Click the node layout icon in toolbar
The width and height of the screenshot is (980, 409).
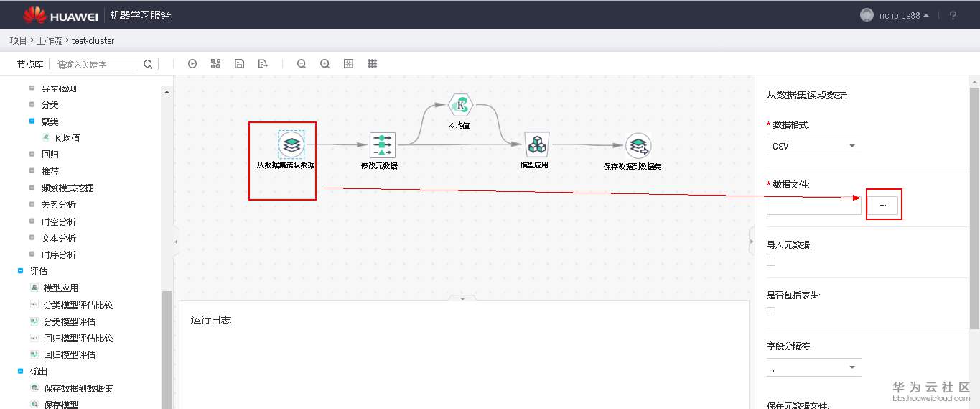tap(215, 64)
